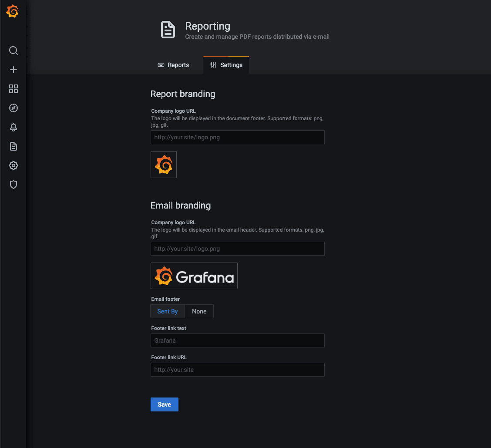Select the None email footer option
The width and height of the screenshot is (491, 448).
(x=199, y=311)
